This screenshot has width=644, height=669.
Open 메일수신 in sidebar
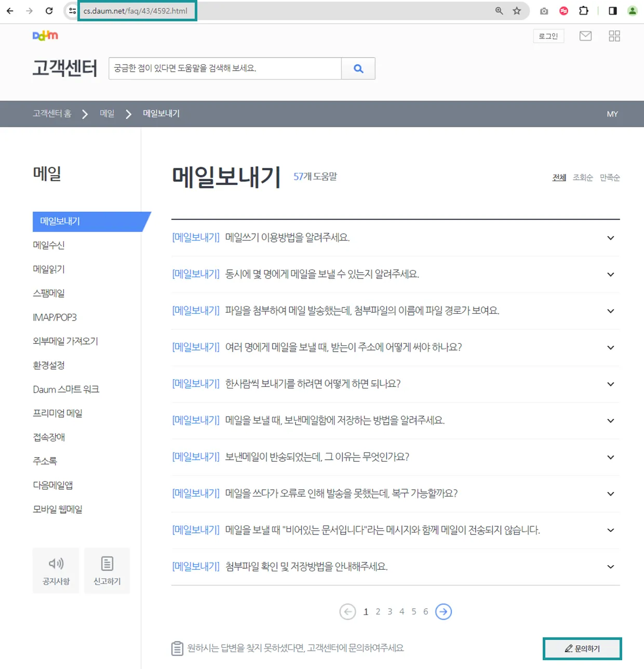click(x=49, y=245)
